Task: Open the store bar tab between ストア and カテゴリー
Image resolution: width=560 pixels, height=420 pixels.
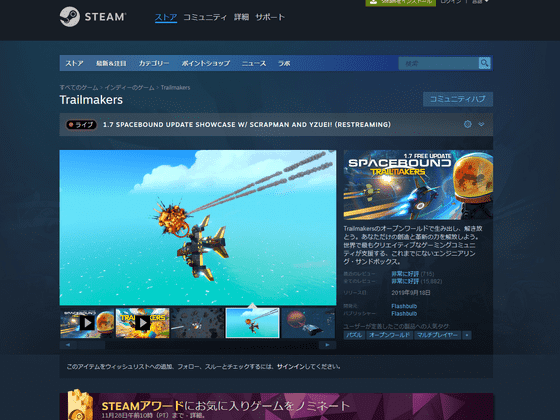Action: tap(111, 63)
